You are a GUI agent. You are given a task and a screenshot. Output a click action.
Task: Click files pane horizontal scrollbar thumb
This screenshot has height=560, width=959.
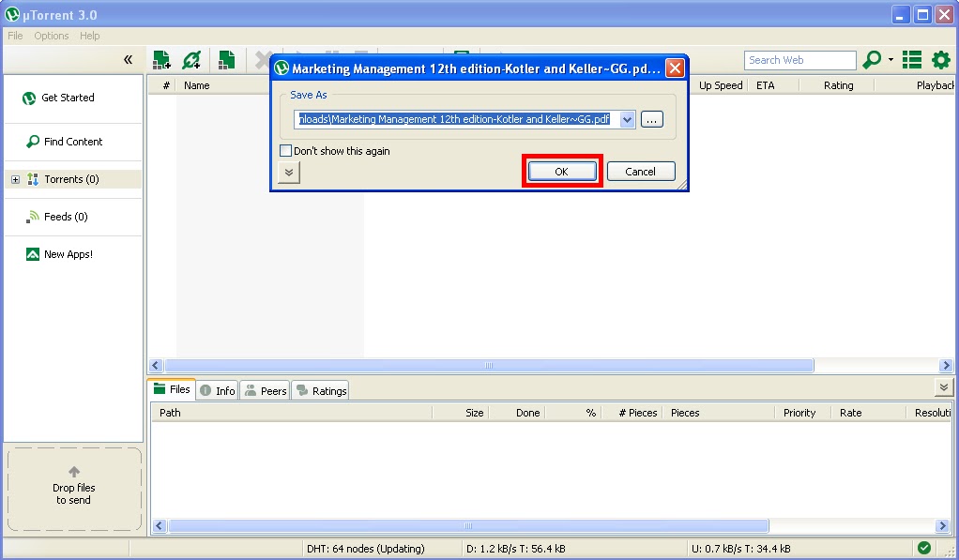(468, 526)
